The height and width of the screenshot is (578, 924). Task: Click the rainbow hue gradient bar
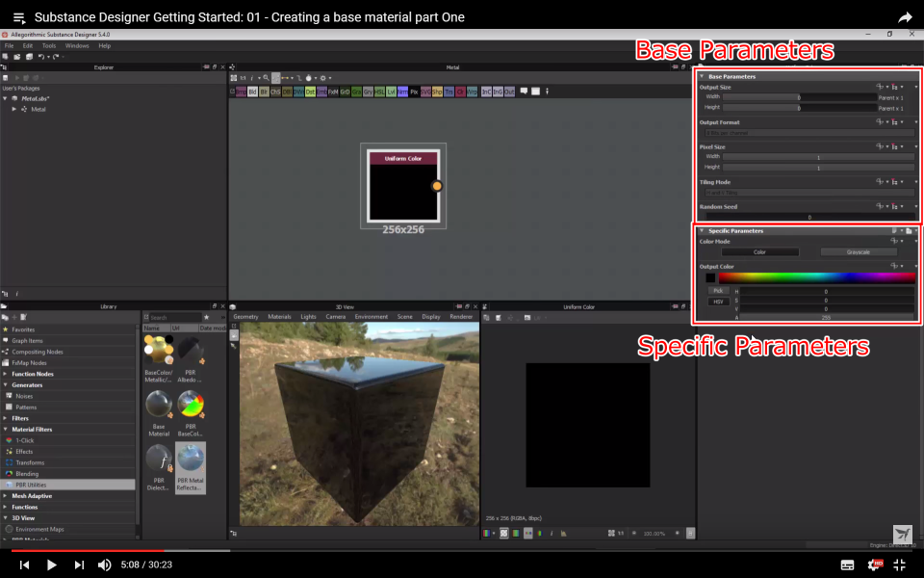click(817, 277)
